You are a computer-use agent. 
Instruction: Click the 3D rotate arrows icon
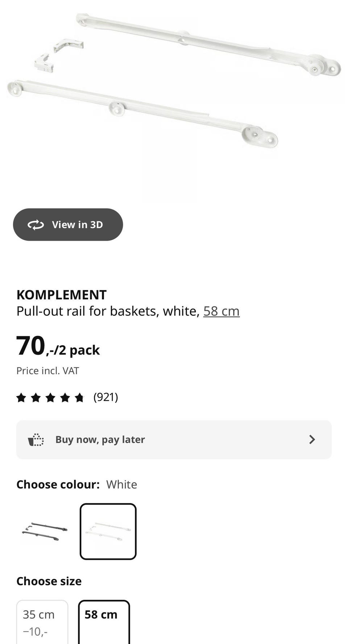36,225
